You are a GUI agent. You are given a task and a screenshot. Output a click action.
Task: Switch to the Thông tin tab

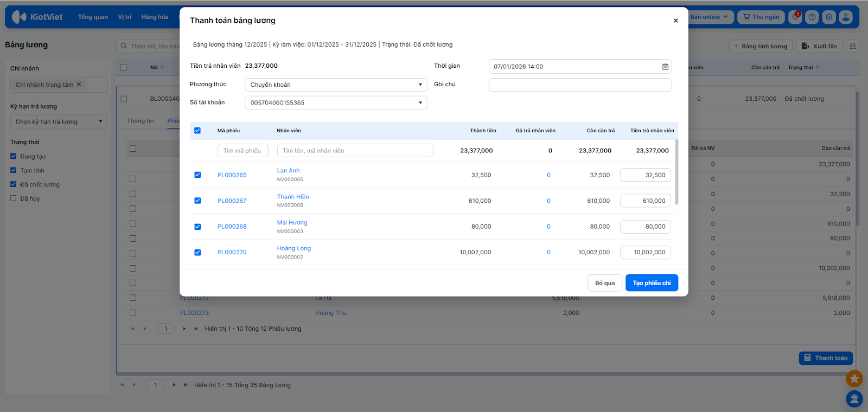(141, 121)
